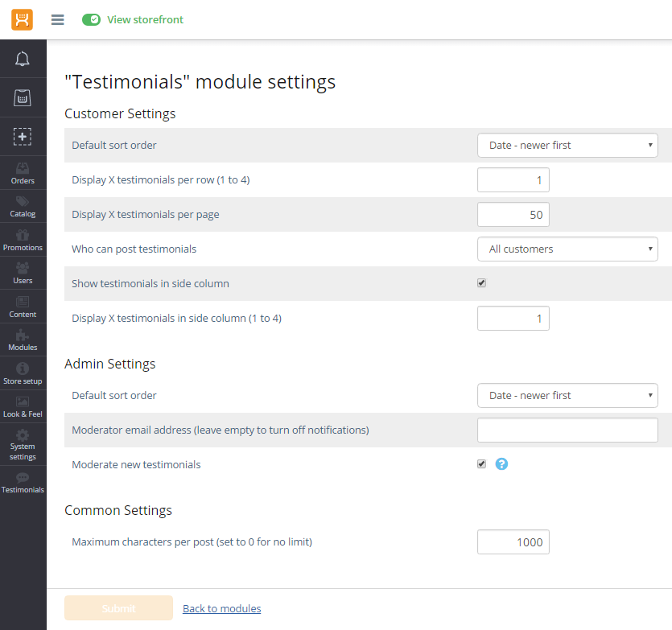672x630 pixels.
Task: Uncheck Show testimonials in side column
Action: coord(481,283)
